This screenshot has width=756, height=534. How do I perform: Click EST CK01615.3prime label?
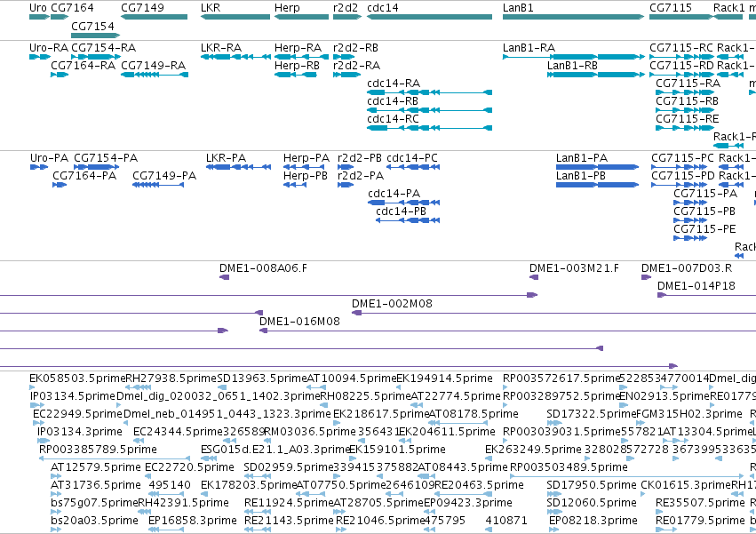pyautogui.click(x=686, y=485)
